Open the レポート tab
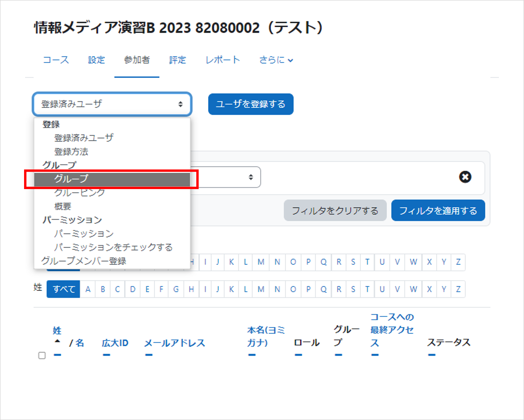 coord(223,60)
